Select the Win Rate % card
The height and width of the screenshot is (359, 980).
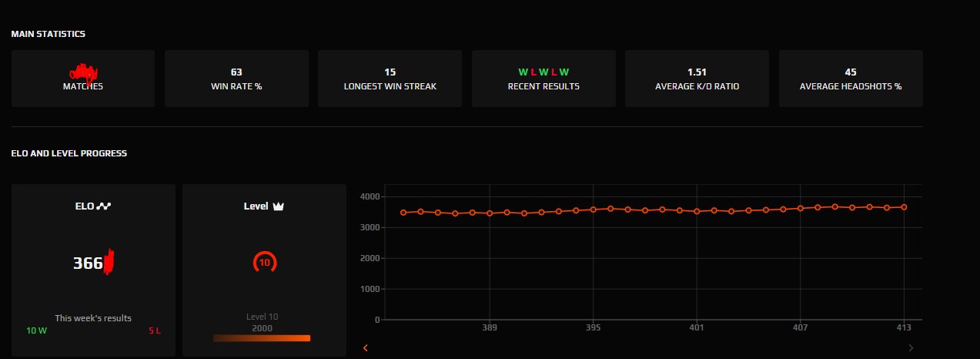236,79
